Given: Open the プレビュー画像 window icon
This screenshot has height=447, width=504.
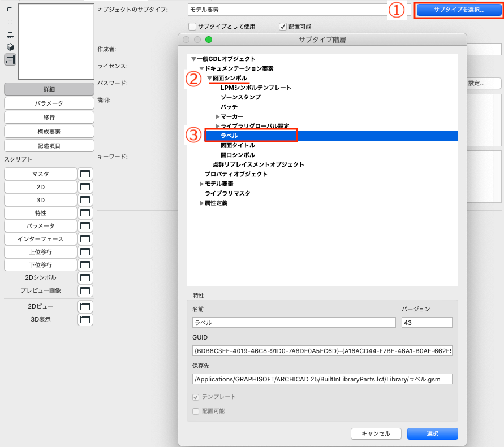Looking at the screenshot, I should [85, 290].
